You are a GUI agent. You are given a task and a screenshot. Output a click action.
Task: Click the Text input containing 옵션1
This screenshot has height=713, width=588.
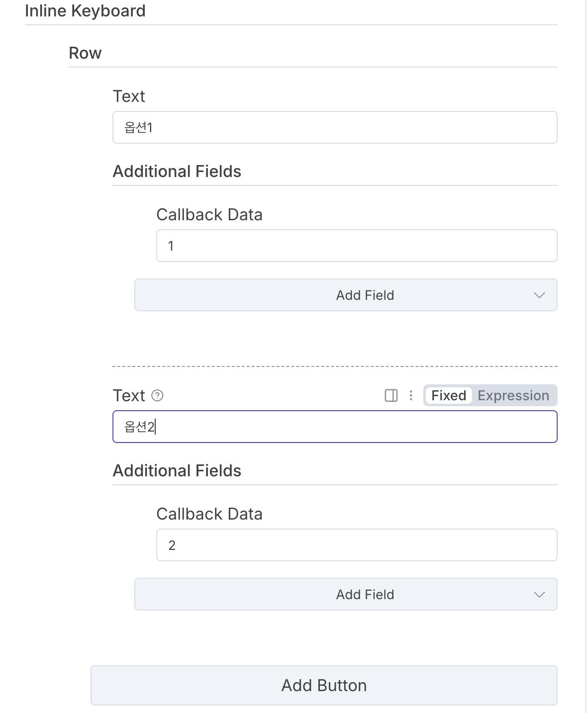pos(334,128)
